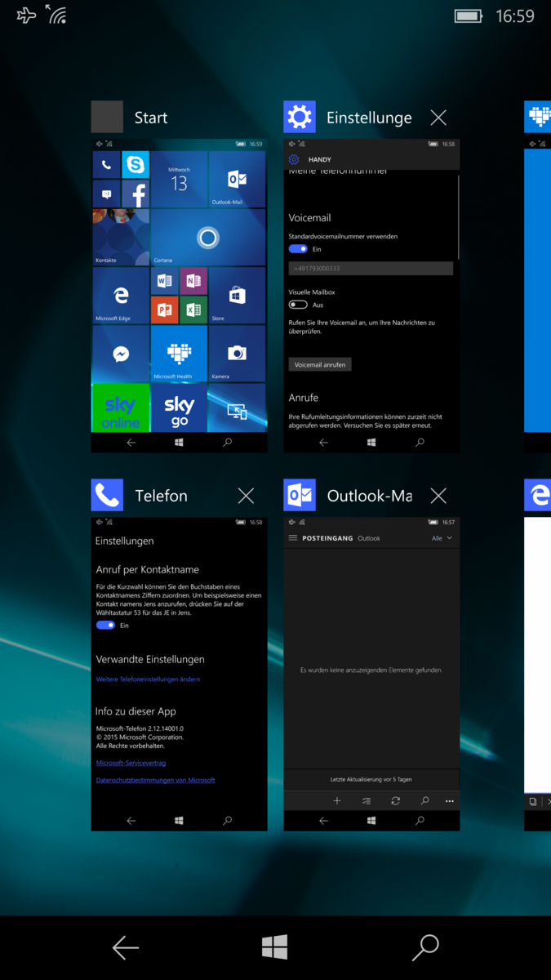Tap the Start card title text

[x=151, y=118]
